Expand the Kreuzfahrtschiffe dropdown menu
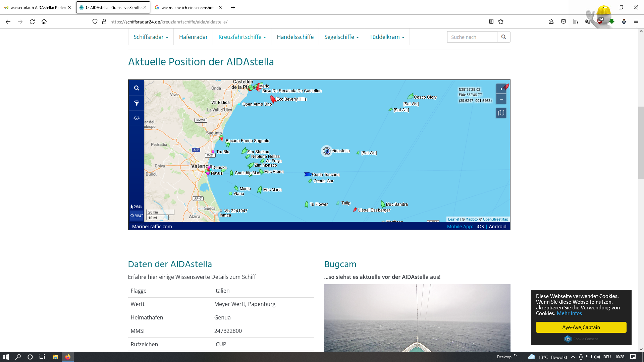 click(242, 37)
